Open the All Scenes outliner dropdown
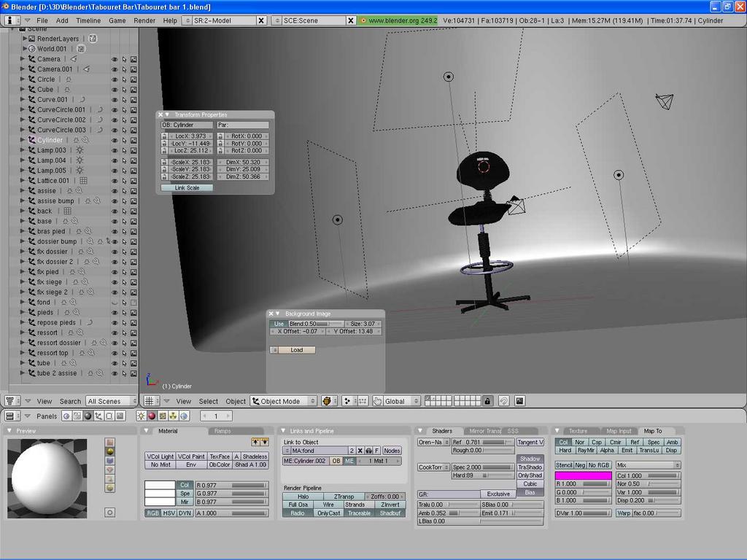 (112, 401)
